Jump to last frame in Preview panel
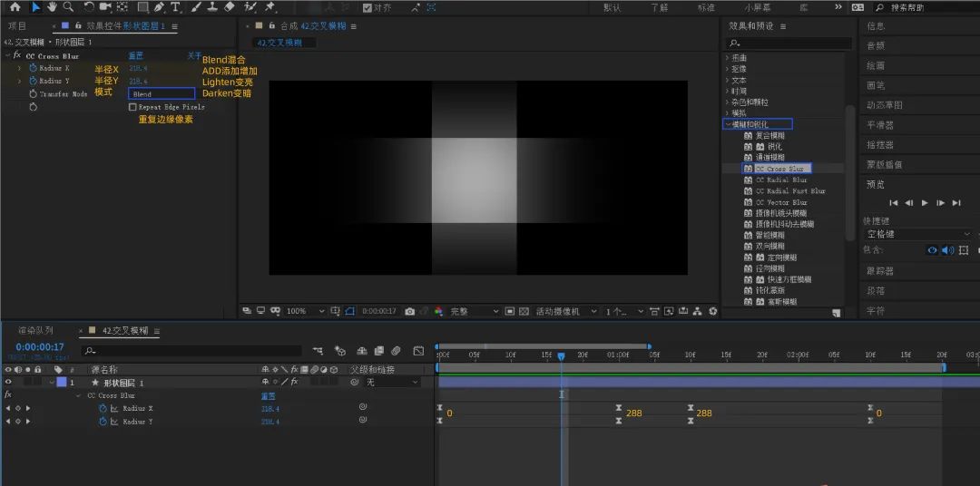980x486 pixels. [956, 202]
